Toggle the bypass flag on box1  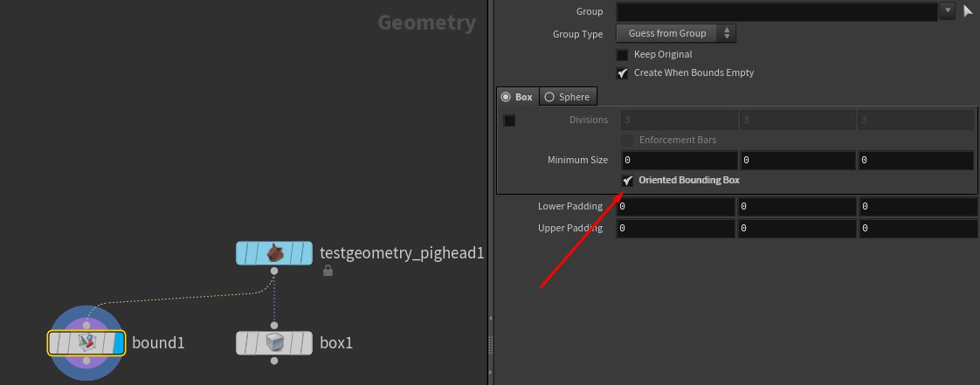(x=242, y=343)
